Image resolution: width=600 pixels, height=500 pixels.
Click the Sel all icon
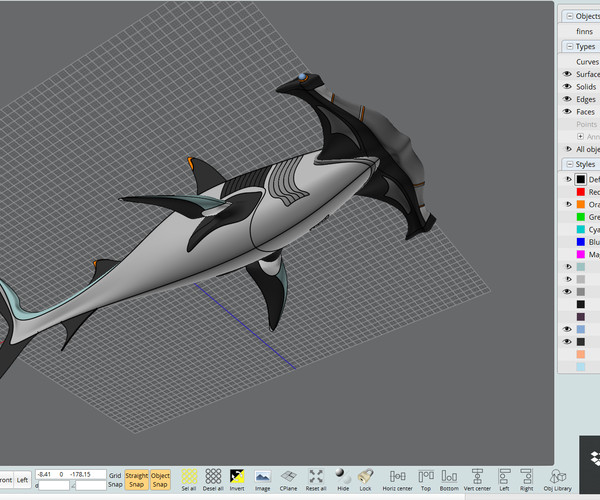[189, 477]
